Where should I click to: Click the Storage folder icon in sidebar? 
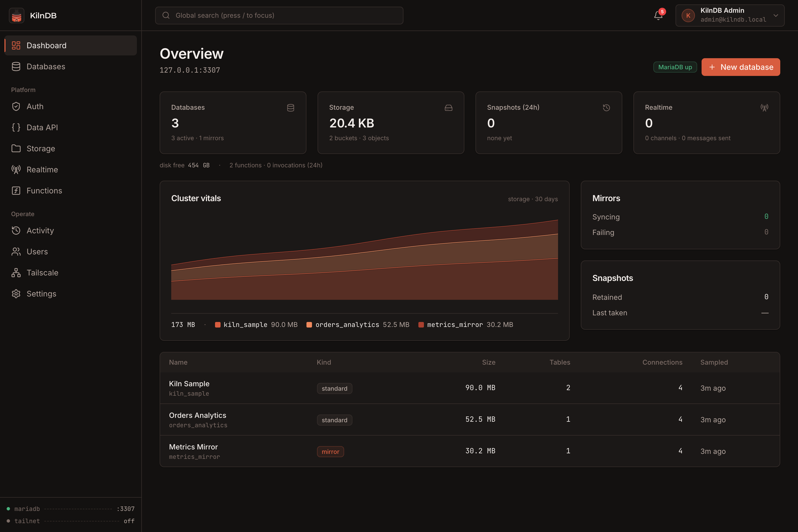pyautogui.click(x=16, y=149)
